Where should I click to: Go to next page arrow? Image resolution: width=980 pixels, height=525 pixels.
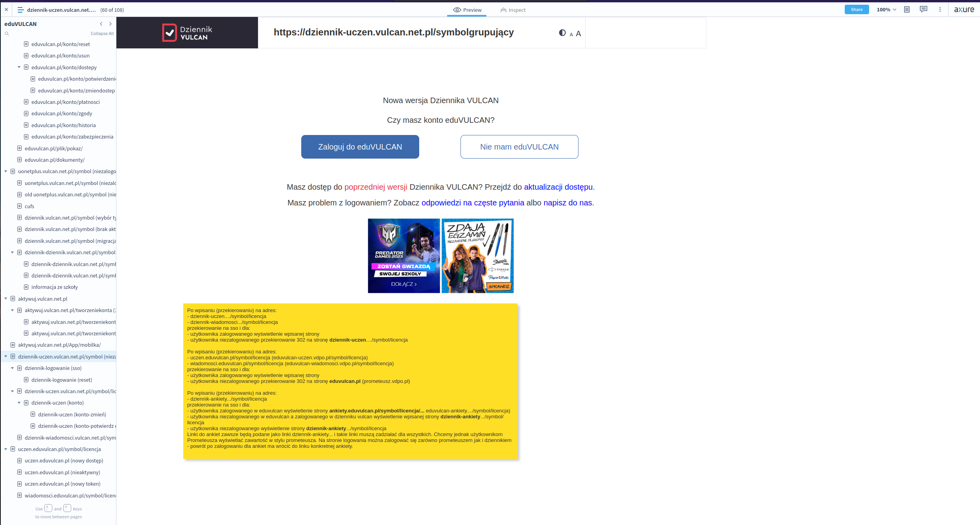[111, 24]
